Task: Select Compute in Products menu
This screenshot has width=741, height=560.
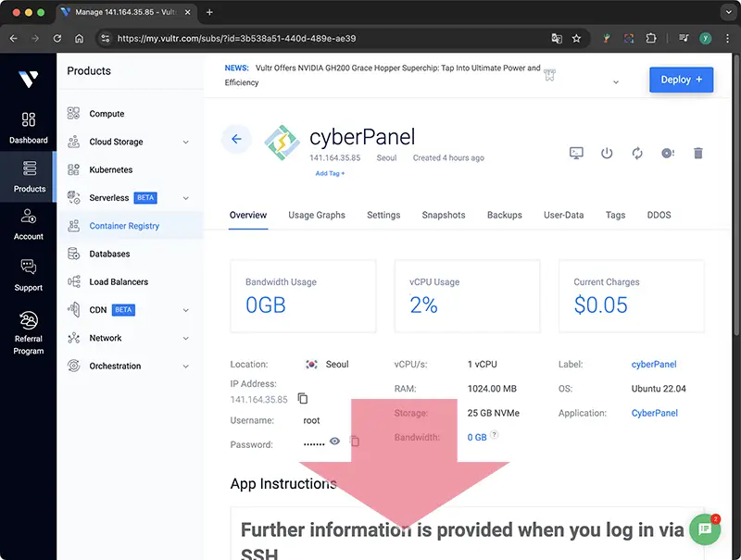Action: point(107,114)
